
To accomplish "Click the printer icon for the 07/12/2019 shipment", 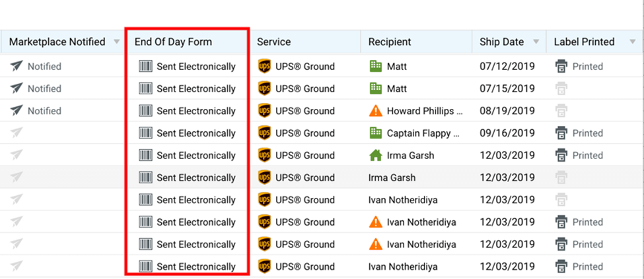I will click(x=561, y=66).
